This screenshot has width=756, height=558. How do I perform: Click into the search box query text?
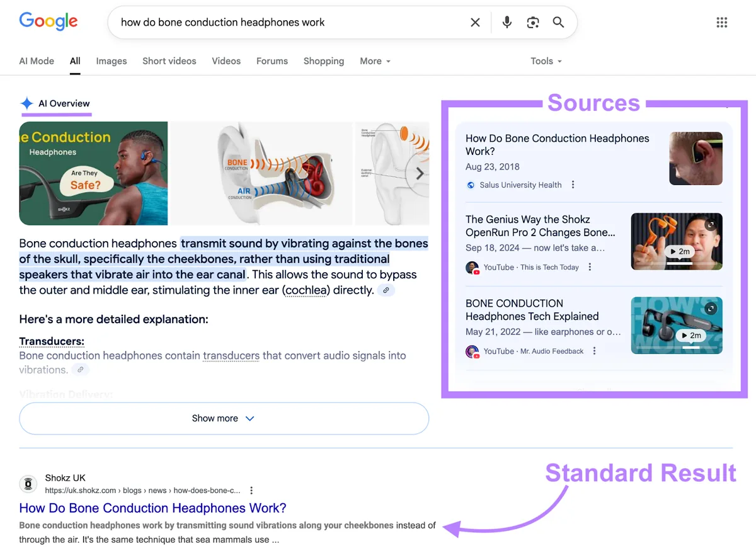[x=223, y=23]
